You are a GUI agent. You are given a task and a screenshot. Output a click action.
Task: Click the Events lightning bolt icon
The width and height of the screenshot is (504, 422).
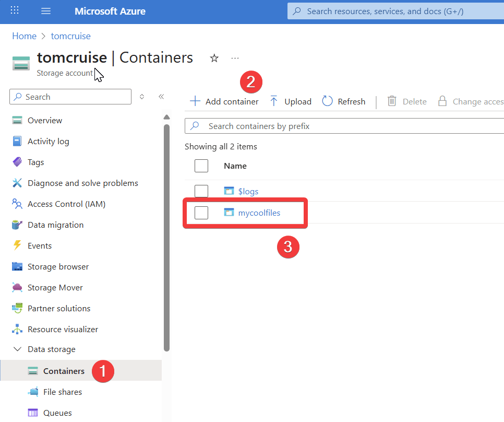pos(18,245)
